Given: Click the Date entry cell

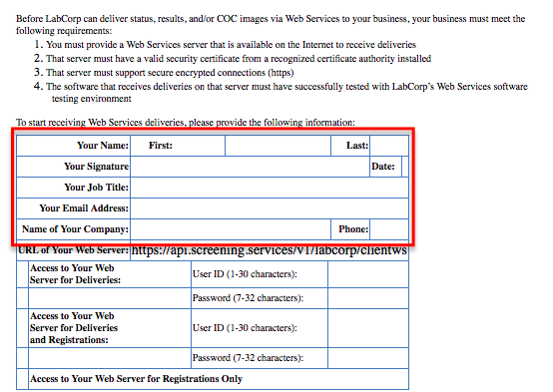Looking at the screenshot, I should [x=405, y=167].
